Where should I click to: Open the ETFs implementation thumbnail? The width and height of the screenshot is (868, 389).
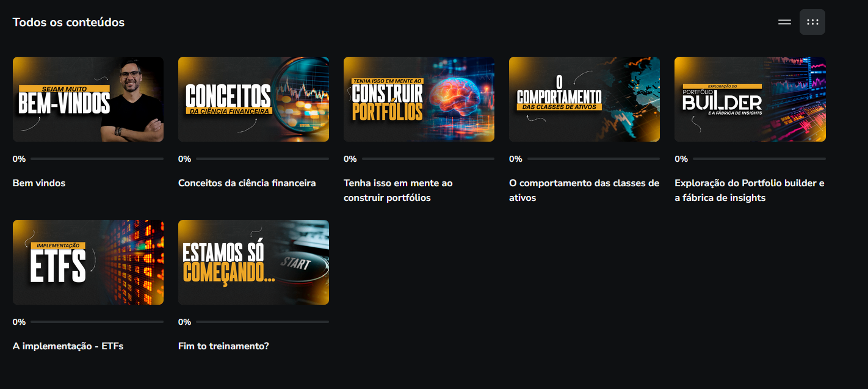[x=88, y=262]
